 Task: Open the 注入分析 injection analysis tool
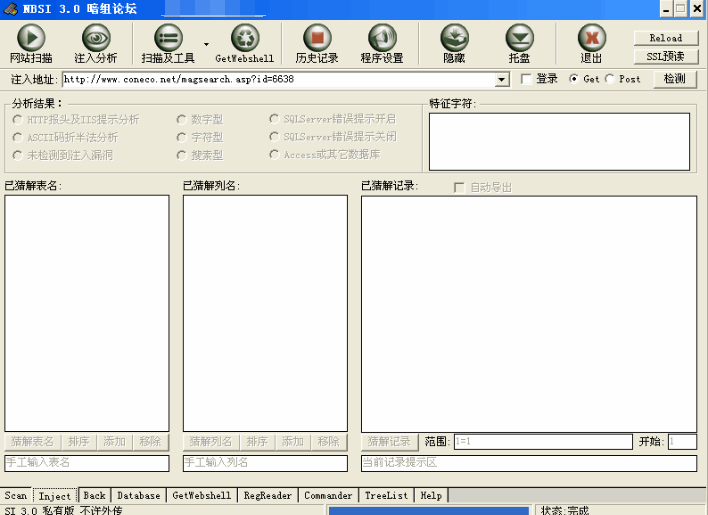coord(96,44)
